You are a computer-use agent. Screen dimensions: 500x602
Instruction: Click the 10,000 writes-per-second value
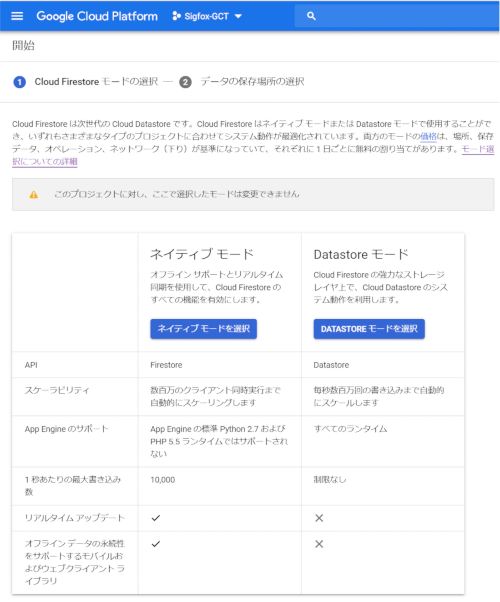(162, 480)
